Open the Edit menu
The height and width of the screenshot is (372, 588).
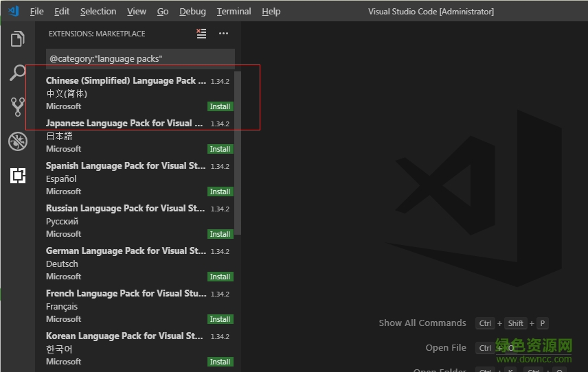62,12
